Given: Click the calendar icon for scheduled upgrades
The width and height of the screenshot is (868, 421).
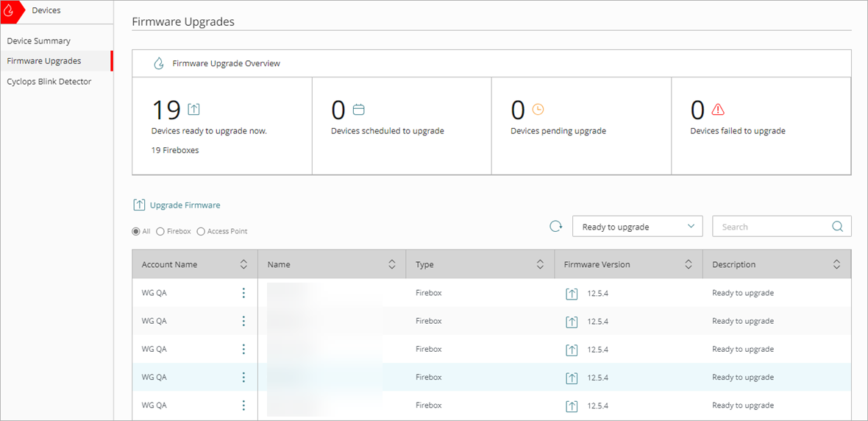Looking at the screenshot, I should (359, 110).
